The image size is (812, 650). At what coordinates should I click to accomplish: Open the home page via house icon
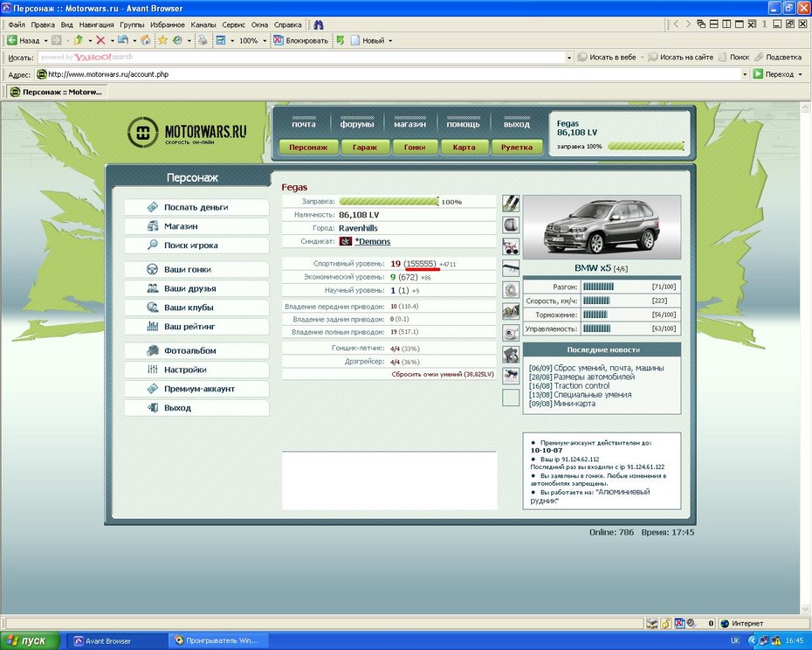coord(146,40)
